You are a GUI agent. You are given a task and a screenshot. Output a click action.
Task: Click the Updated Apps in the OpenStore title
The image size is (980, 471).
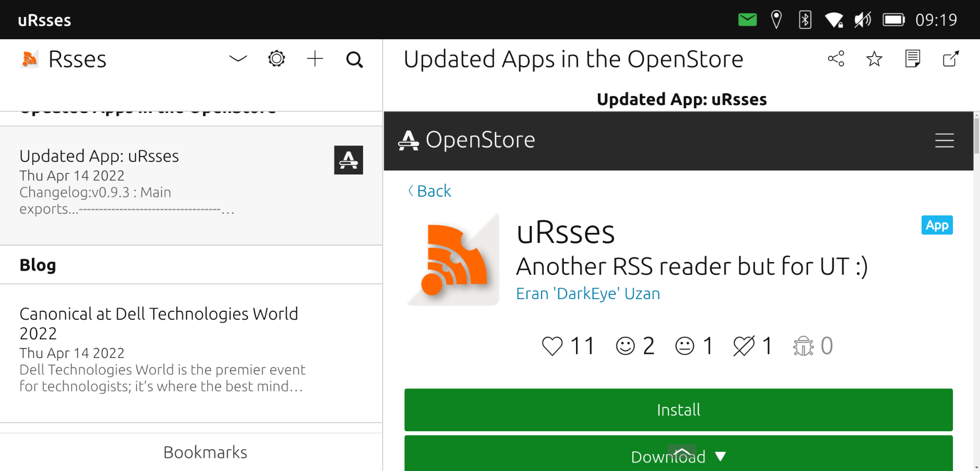[x=573, y=59]
